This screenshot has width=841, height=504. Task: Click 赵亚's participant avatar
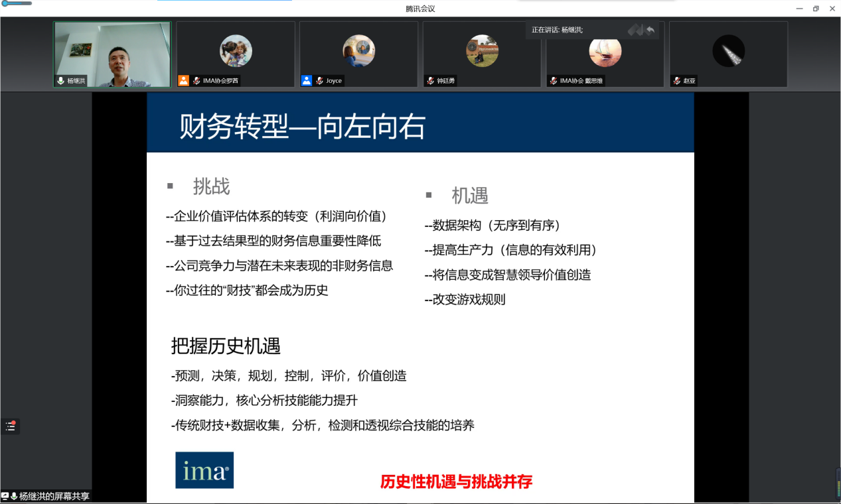coord(728,51)
